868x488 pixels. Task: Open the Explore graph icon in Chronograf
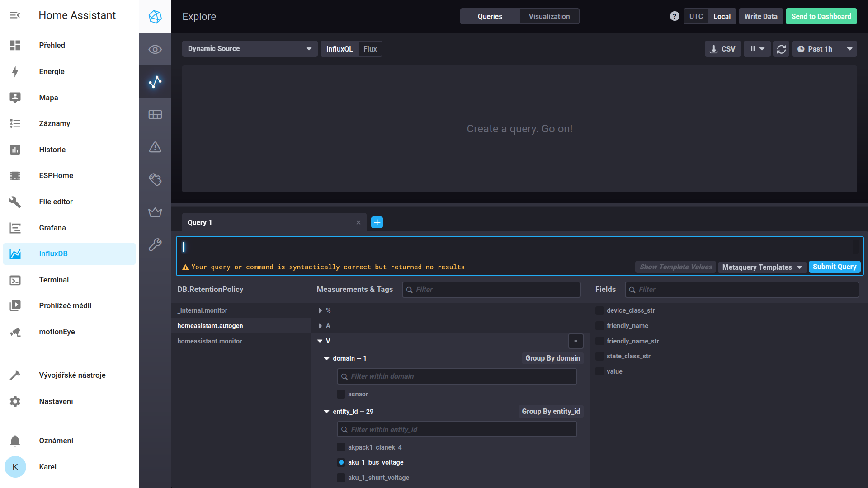pos(155,82)
